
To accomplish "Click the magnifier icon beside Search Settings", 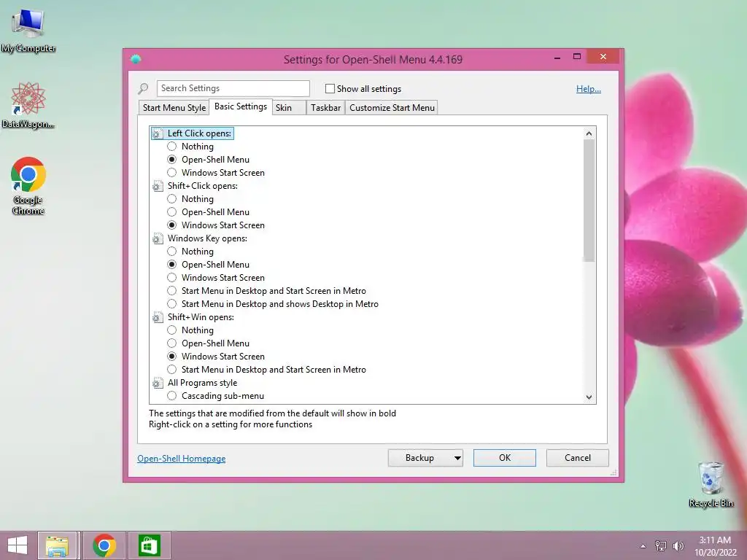I will pos(144,88).
